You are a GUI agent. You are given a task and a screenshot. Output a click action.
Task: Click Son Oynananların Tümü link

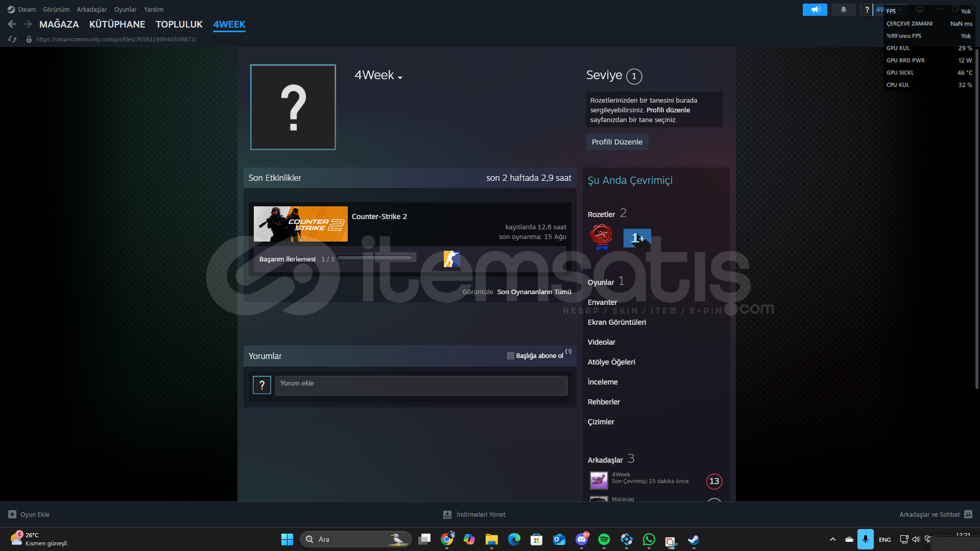point(534,292)
